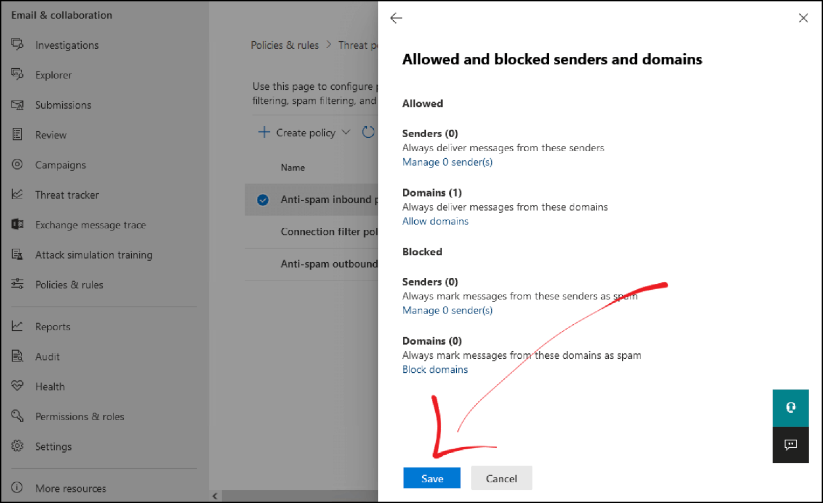Click the Settings gear icon

(x=17, y=446)
